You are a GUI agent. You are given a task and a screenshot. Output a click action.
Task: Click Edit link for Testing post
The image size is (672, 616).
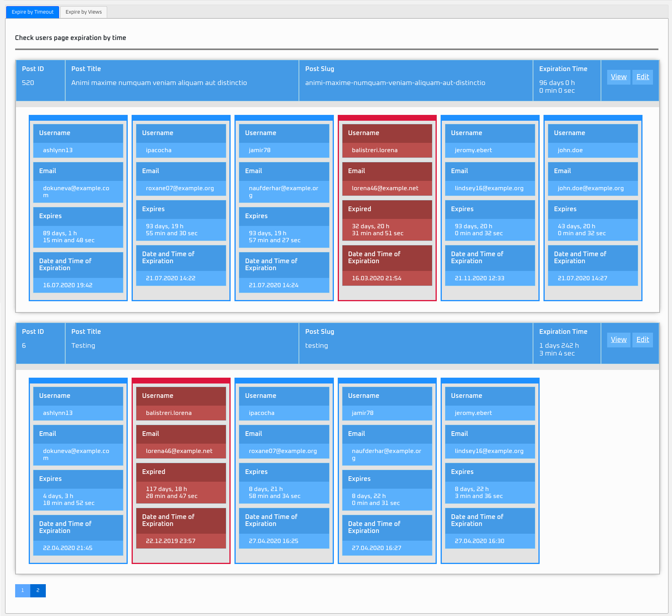pos(642,340)
